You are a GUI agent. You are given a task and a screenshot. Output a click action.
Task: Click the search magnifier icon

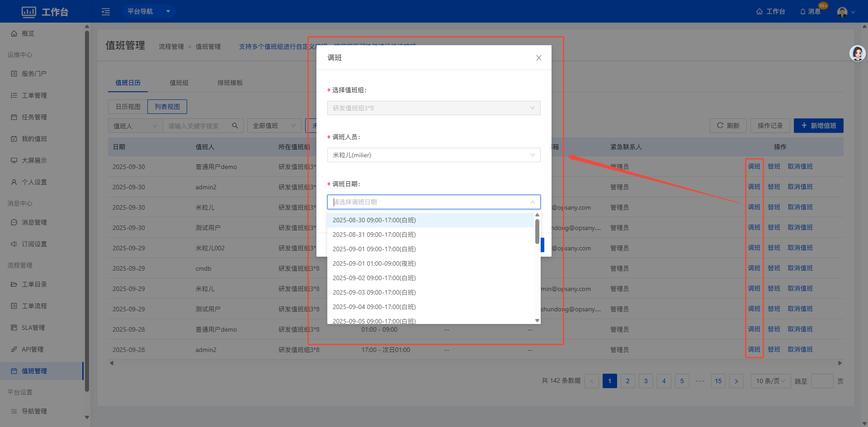point(235,126)
